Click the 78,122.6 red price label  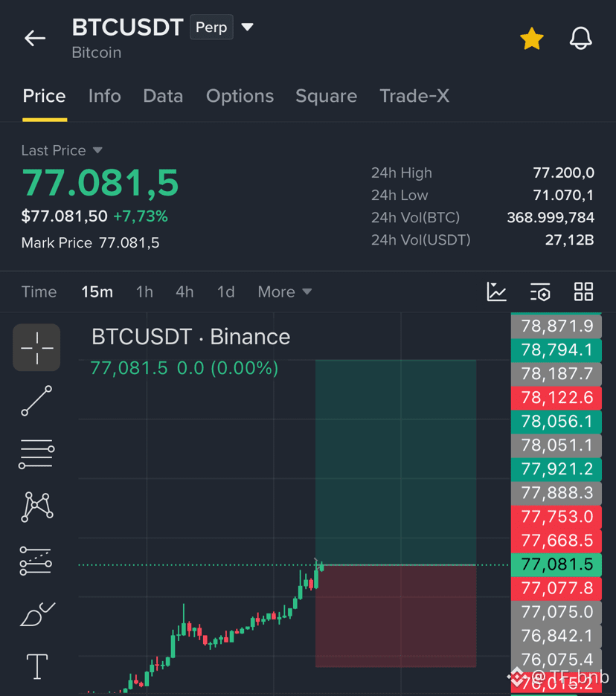pos(556,398)
